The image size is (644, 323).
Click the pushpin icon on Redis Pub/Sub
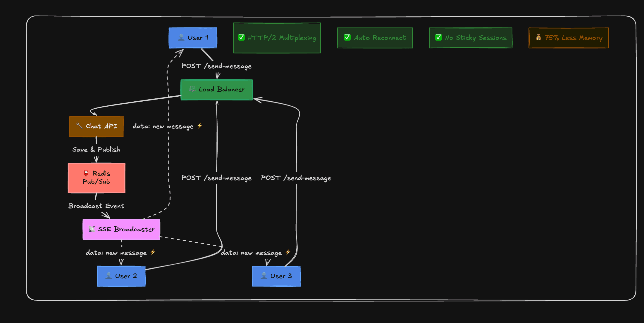(86, 173)
